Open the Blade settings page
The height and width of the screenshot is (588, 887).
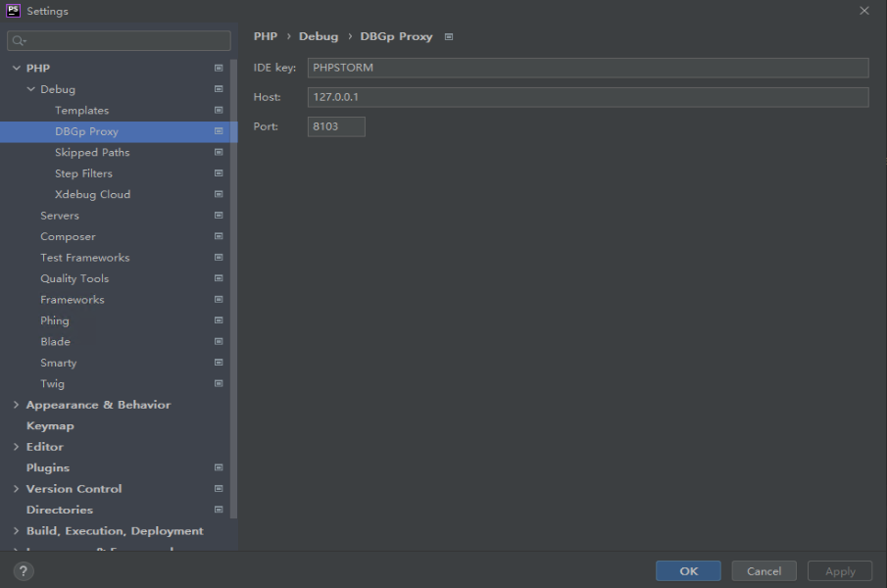coord(55,341)
